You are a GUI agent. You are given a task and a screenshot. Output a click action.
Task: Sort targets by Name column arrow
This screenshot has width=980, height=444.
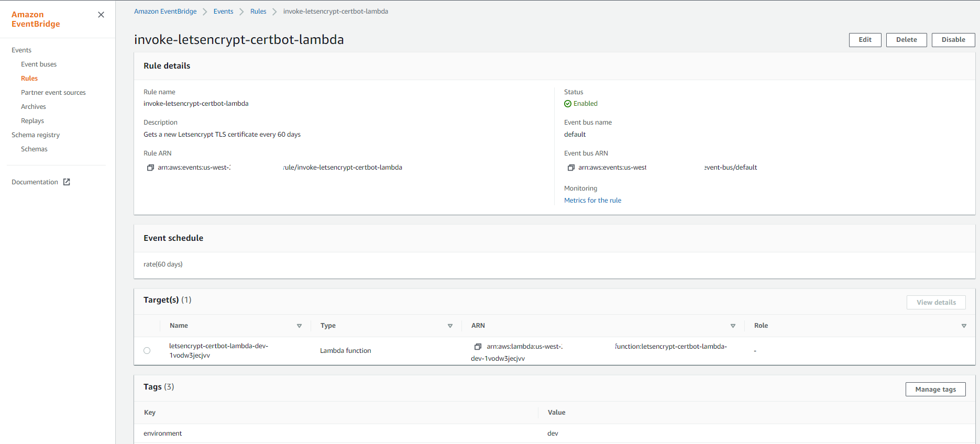coord(299,326)
